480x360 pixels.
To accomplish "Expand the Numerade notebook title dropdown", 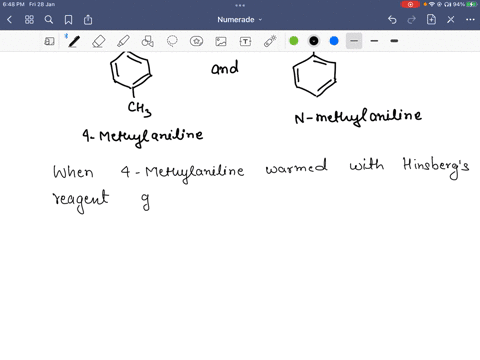I will click(x=240, y=20).
